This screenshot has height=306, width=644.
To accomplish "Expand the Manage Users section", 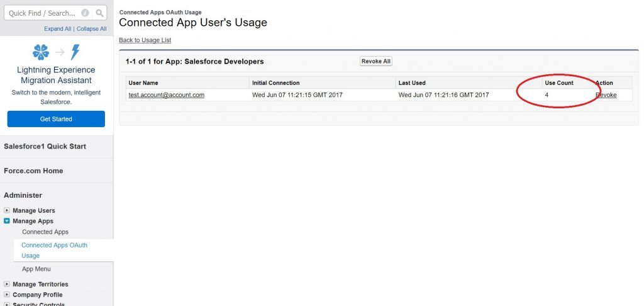I will click(x=7, y=210).
